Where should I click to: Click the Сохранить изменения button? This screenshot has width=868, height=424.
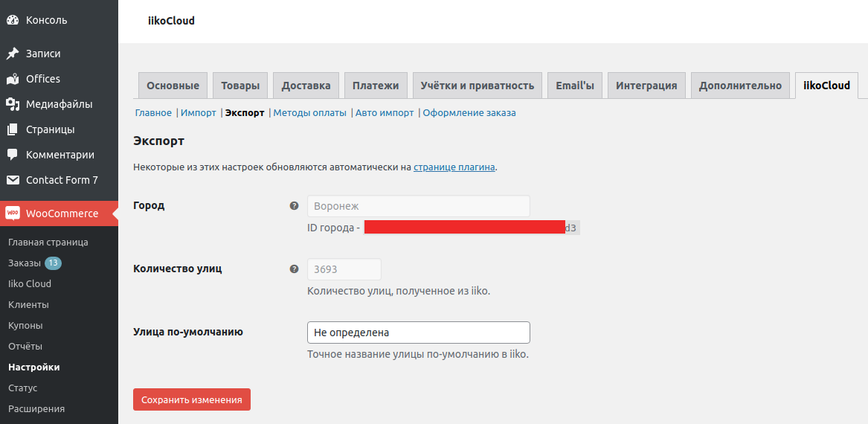pyautogui.click(x=192, y=399)
